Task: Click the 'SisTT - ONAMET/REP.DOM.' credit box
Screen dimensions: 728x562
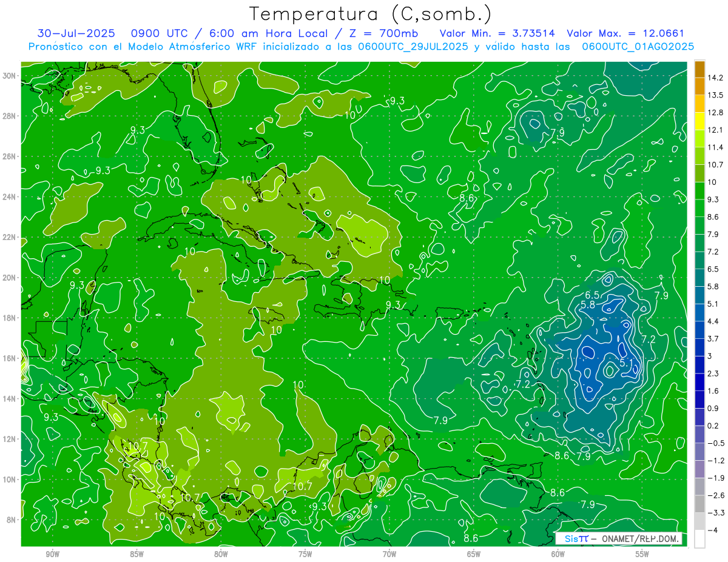Action: point(620,538)
